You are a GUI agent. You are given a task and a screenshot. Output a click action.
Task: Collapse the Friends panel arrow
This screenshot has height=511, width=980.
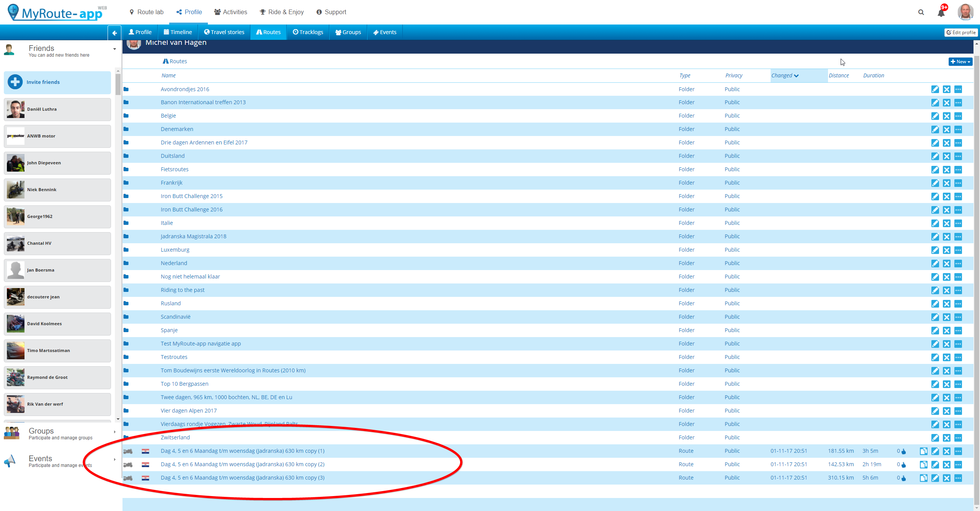click(x=114, y=49)
